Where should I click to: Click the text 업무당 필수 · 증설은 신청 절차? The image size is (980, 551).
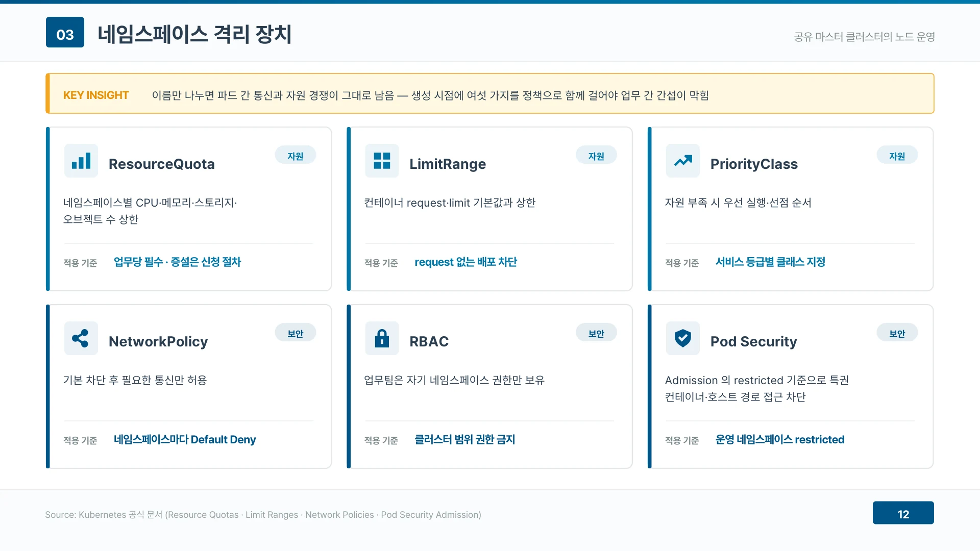[x=178, y=262]
